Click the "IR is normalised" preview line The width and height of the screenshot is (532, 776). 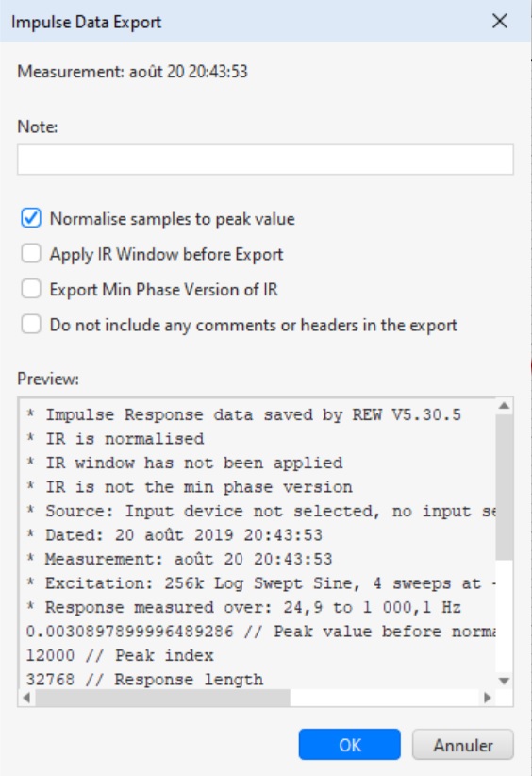click(x=115, y=438)
